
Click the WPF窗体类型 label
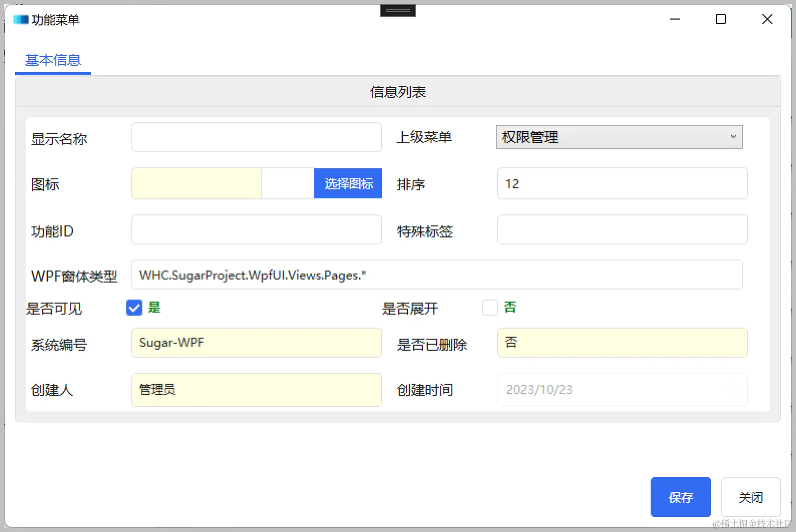coord(74,276)
